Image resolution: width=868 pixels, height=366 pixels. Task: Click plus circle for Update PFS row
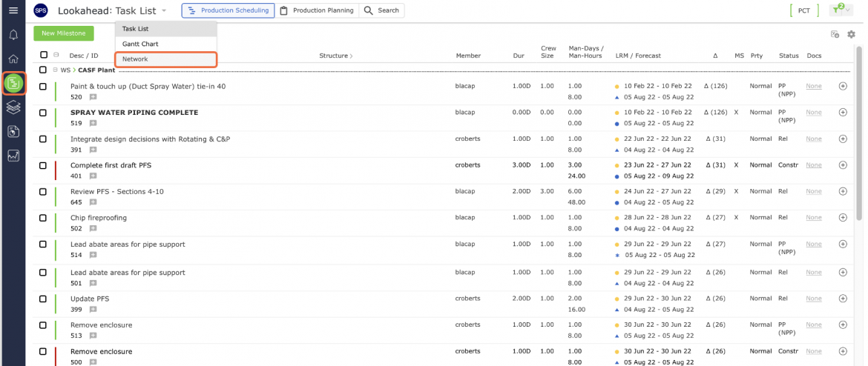pyautogui.click(x=843, y=299)
